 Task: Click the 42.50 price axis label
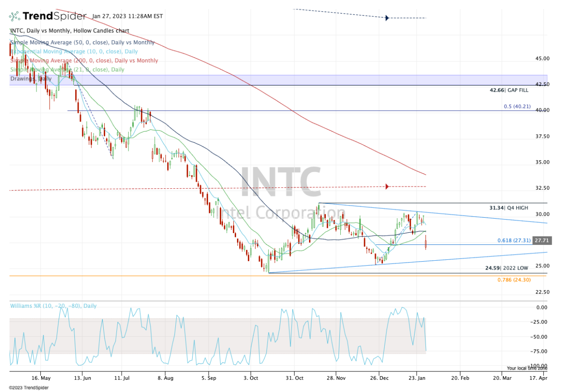542,85
